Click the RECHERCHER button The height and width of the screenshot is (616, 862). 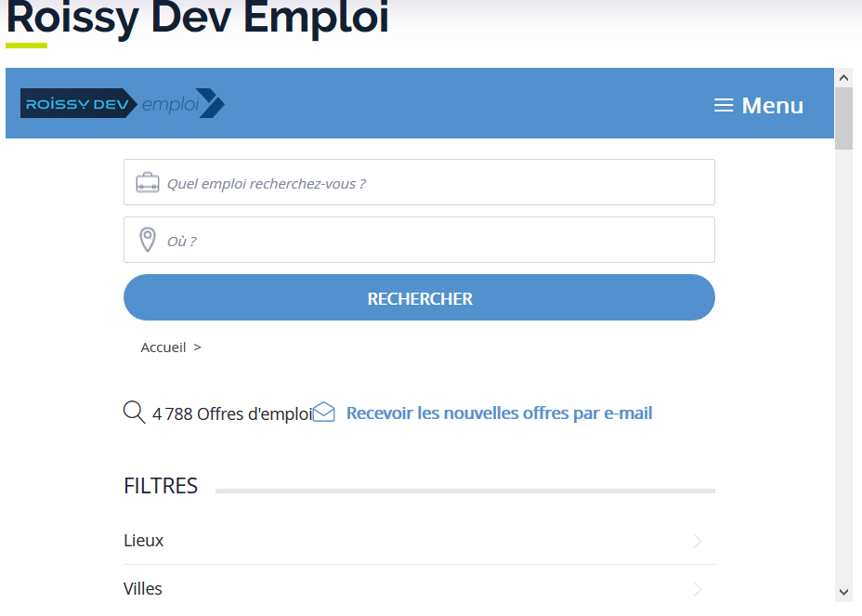419,297
